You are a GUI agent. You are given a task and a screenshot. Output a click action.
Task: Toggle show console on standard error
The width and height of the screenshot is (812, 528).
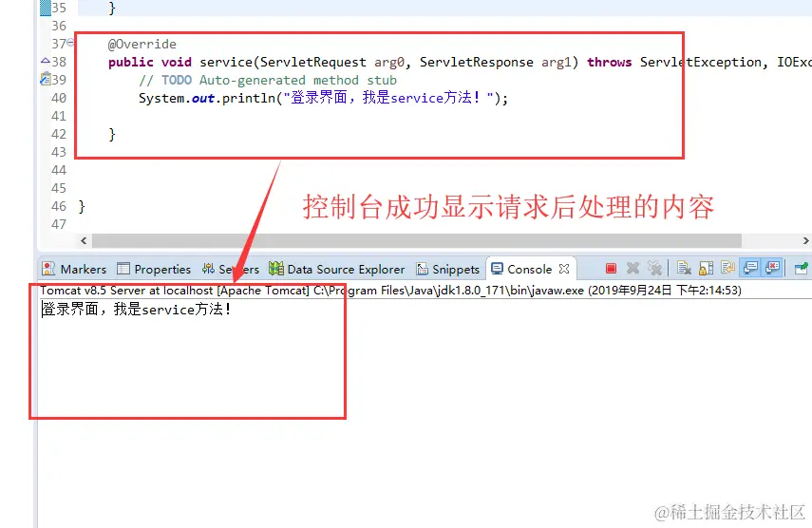[773, 268]
